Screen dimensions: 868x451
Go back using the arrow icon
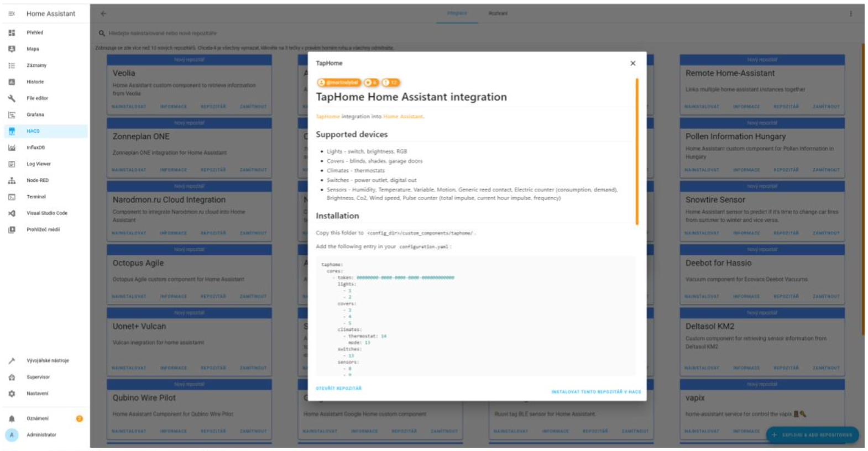tap(103, 14)
